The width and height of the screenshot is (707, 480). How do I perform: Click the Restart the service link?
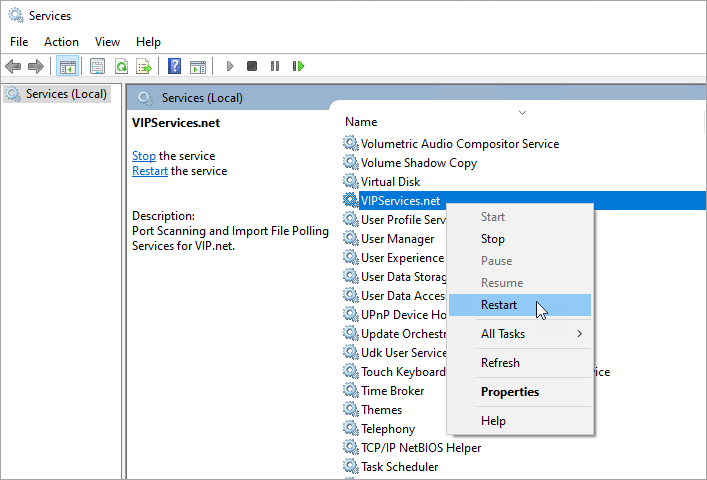tap(150, 171)
